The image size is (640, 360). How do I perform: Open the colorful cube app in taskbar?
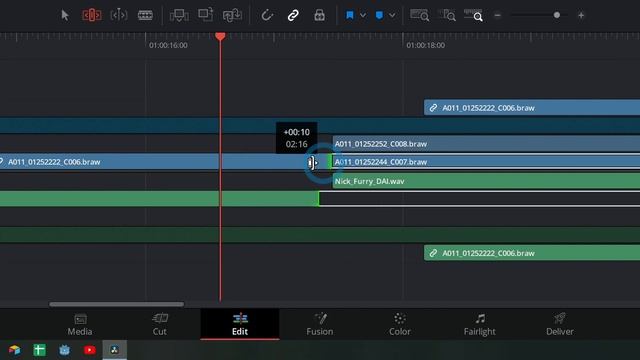click(x=14, y=350)
